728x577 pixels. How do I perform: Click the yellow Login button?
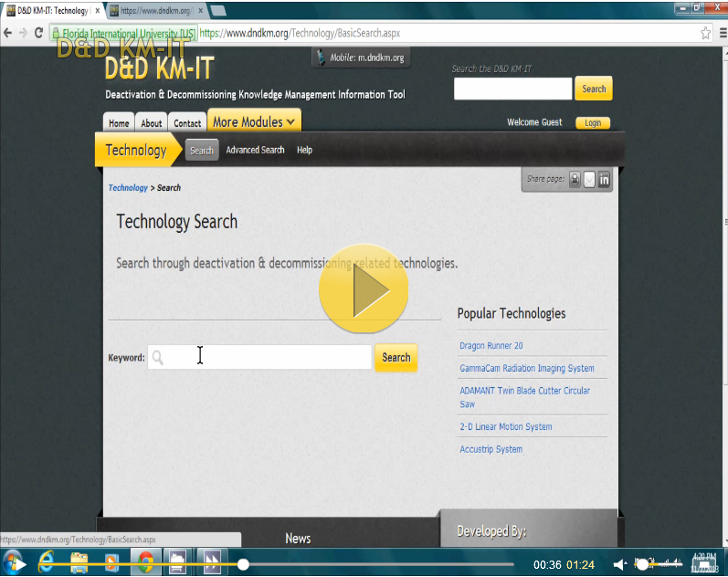(x=593, y=122)
